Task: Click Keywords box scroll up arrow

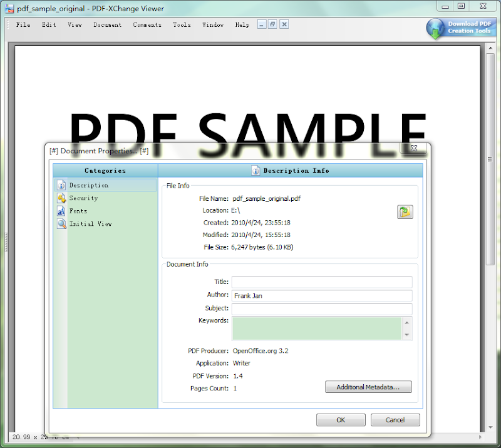Action: (406, 323)
